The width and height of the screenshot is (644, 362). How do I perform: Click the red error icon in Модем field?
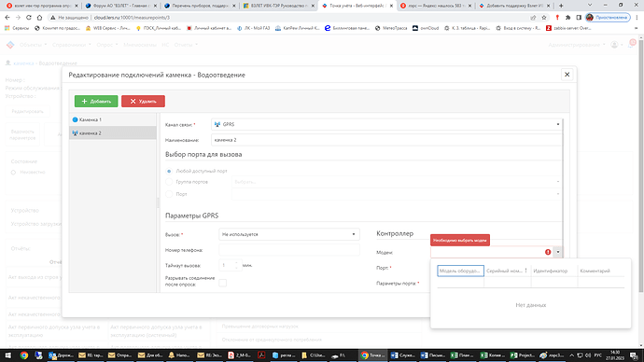(x=548, y=252)
